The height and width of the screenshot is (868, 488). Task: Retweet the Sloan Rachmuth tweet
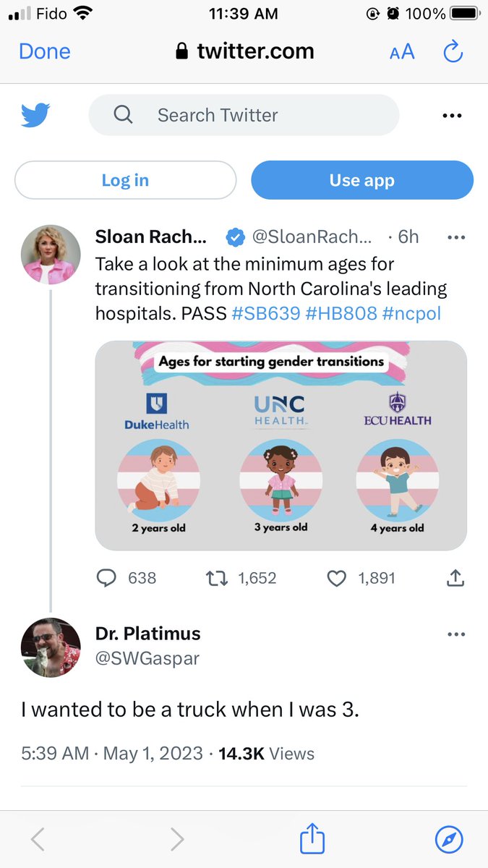coord(216,578)
